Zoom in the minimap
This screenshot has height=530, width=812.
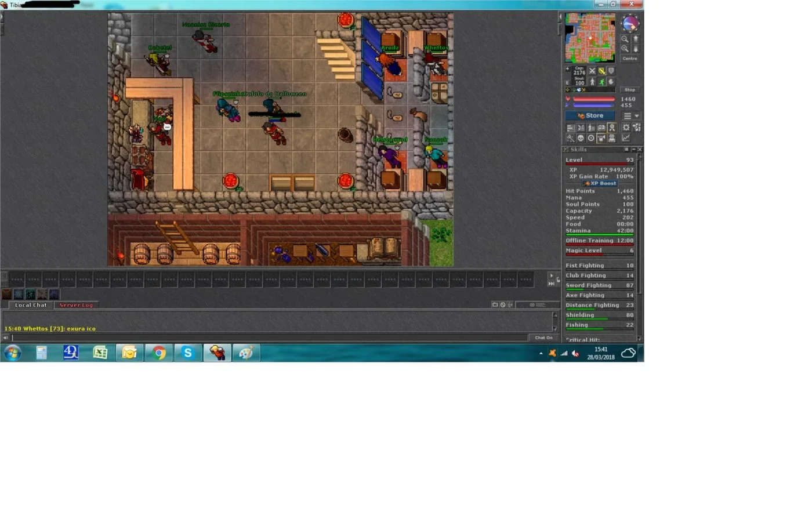pos(625,49)
